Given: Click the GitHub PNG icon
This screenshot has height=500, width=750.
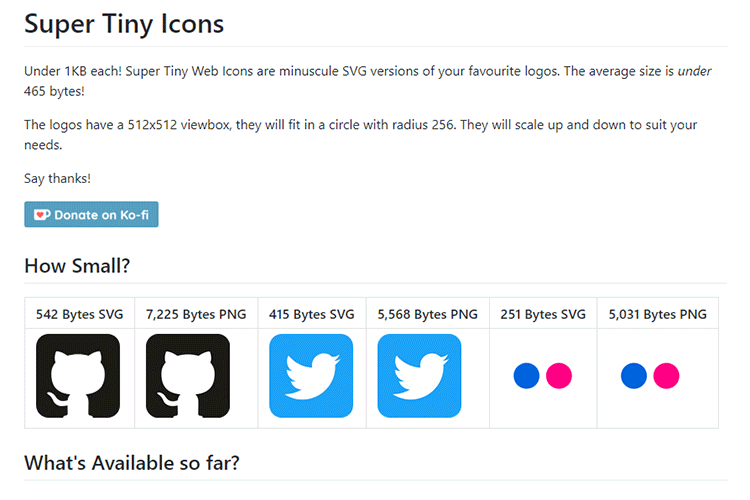Looking at the screenshot, I should coord(188,376).
